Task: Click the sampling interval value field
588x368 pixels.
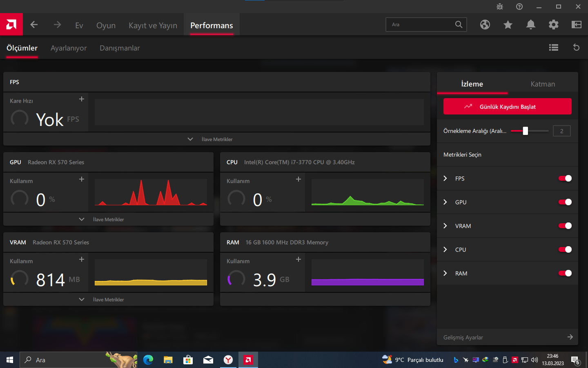Action: click(x=561, y=131)
